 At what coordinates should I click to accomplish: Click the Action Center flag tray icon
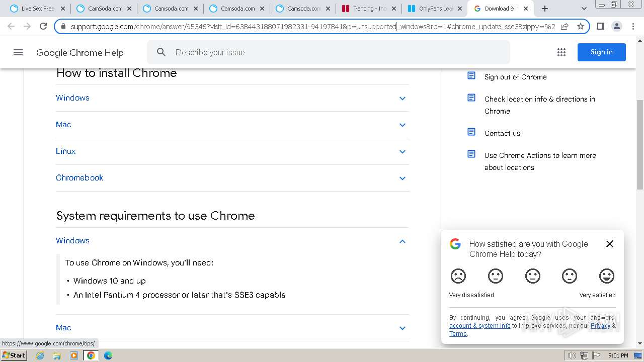point(596,355)
